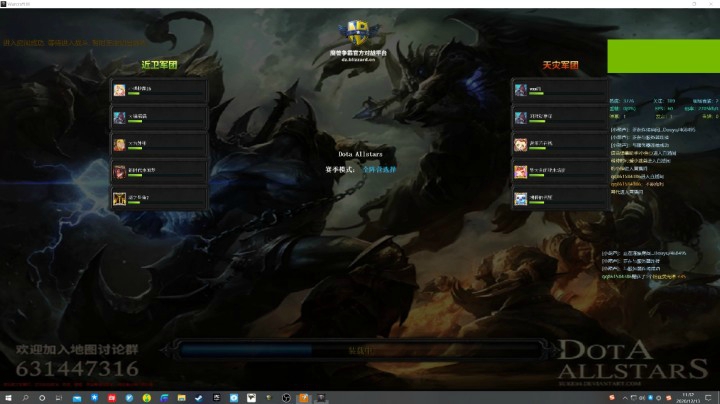Open the Mail app from taskbar
The height and width of the screenshot is (404, 720).
77,398
